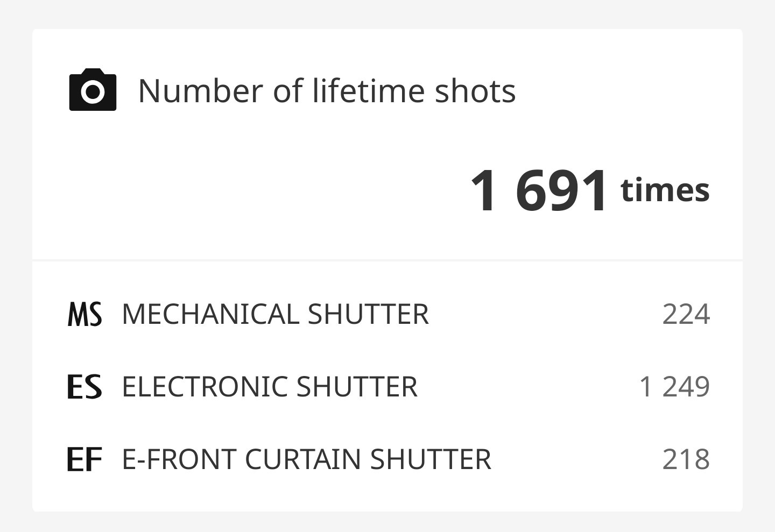Image resolution: width=775 pixels, height=532 pixels.
Task: Click the "times" unit label
Action: pos(665,190)
